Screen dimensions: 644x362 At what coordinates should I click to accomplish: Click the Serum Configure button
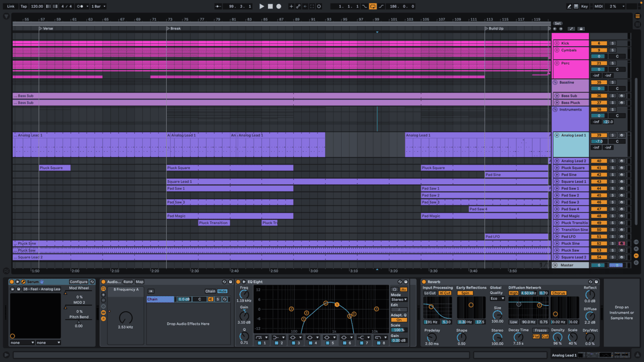point(78,282)
